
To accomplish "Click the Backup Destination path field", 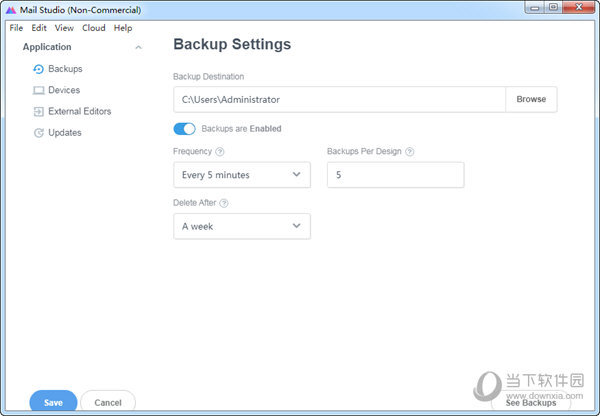I will click(339, 100).
